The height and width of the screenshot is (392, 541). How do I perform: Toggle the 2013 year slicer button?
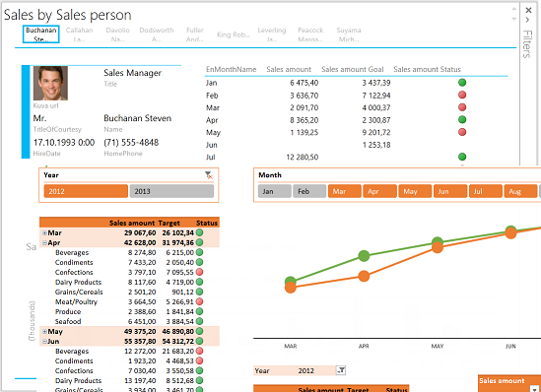[x=171, y=191]
